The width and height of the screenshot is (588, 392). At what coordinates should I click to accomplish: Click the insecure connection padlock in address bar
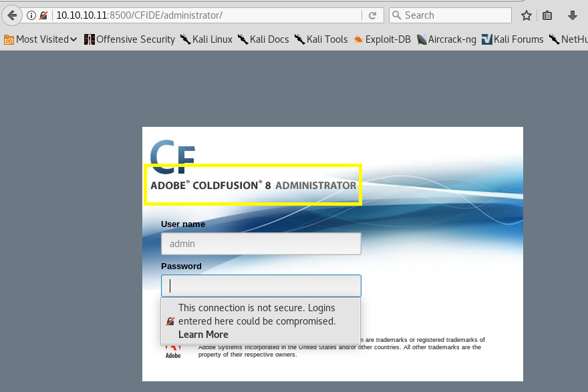43,15
